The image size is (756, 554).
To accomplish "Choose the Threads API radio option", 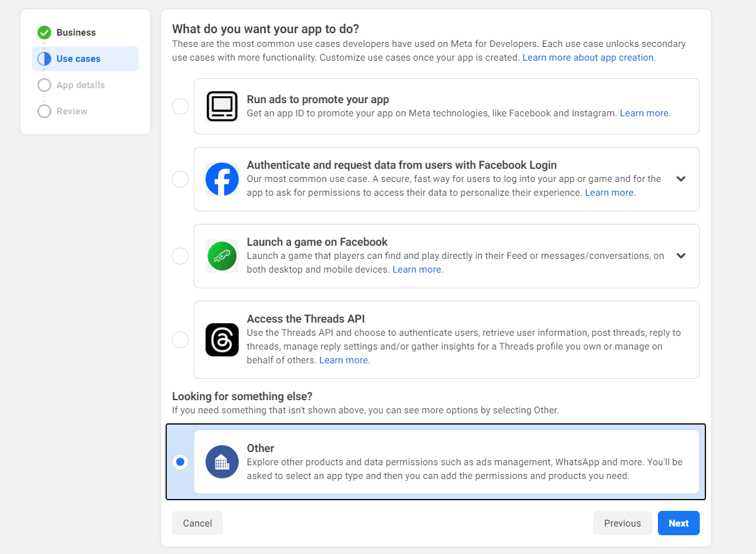I will (180, 340).
